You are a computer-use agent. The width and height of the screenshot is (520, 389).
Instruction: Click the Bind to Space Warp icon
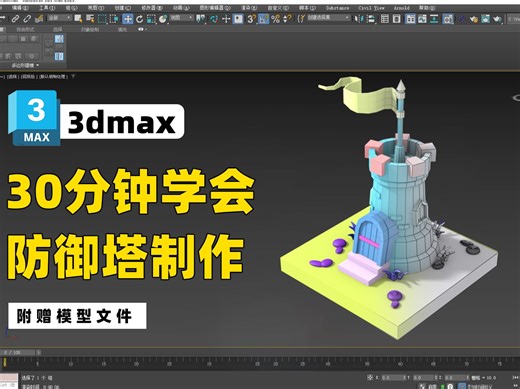pos(39,19)
